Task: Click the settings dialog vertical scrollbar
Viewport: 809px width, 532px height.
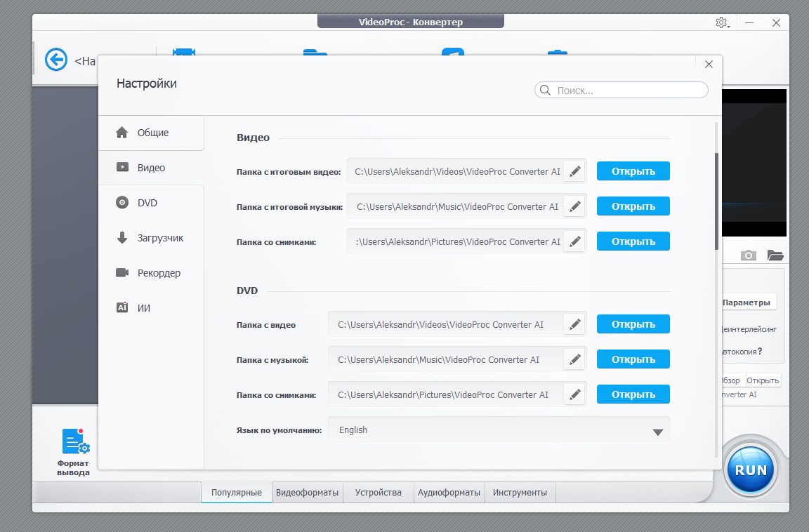Action: [716, 200]
